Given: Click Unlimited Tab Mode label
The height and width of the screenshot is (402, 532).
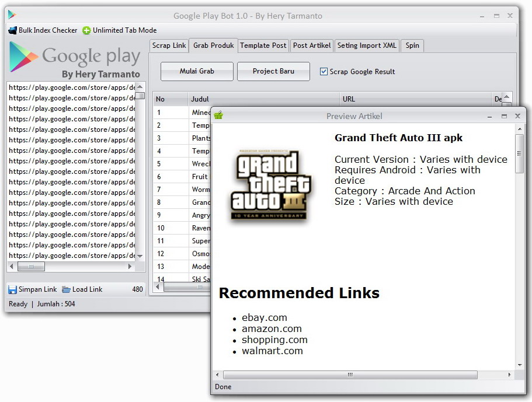Looking at the screenshot, I should coord(124,30).
